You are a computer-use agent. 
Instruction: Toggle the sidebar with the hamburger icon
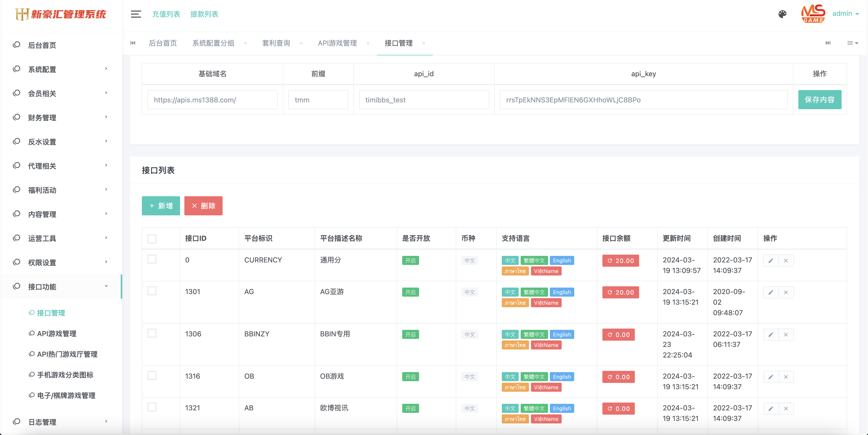(136, 14)
